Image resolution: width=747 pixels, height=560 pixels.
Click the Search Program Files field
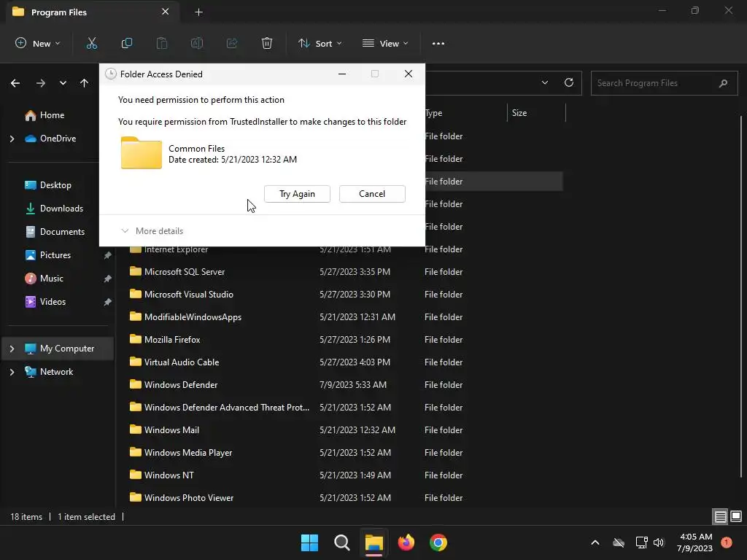(x=664, y=83)
